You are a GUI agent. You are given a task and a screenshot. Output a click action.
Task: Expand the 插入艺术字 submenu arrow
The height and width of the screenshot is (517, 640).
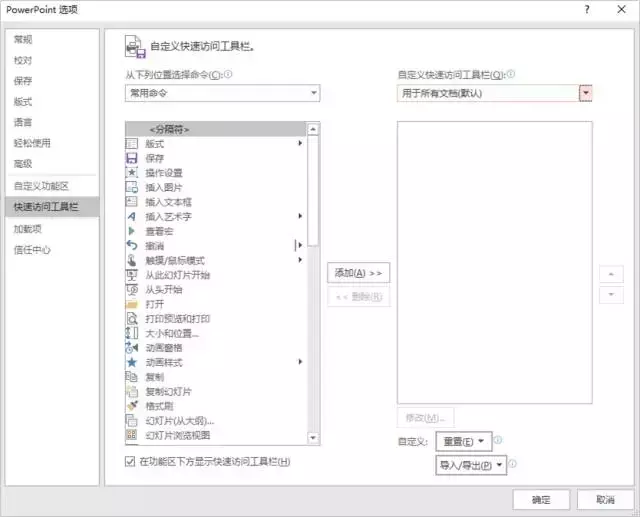[x=300, y=216]
